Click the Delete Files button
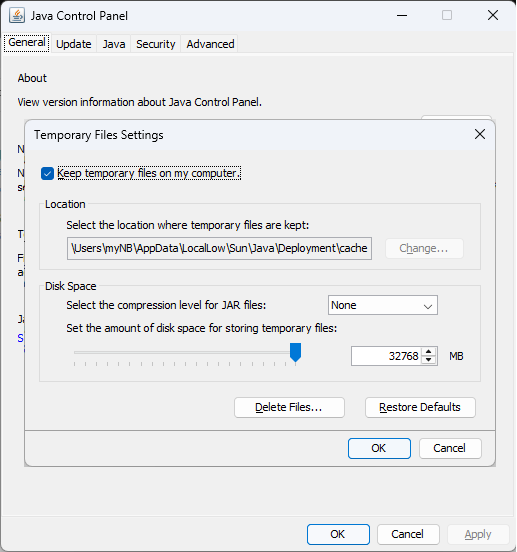The width and height of the screenshot is (517, 552). pos(289,407)
